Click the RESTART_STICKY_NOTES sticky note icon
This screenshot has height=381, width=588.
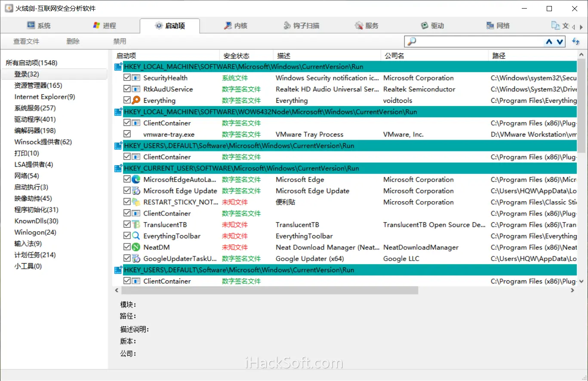pos(136,202)
